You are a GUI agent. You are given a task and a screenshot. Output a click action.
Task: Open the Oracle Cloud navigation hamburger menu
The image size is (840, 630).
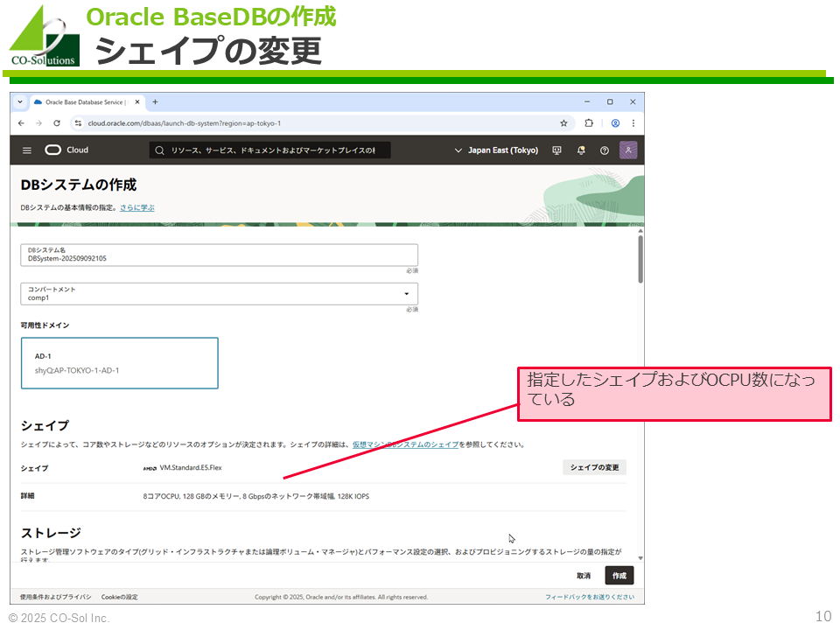coord(27,150)
